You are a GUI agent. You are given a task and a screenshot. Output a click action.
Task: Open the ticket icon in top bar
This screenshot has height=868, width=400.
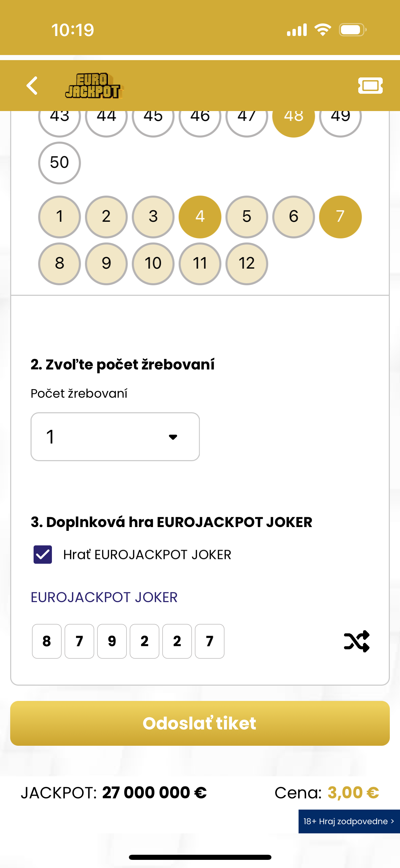coord(370,85)
